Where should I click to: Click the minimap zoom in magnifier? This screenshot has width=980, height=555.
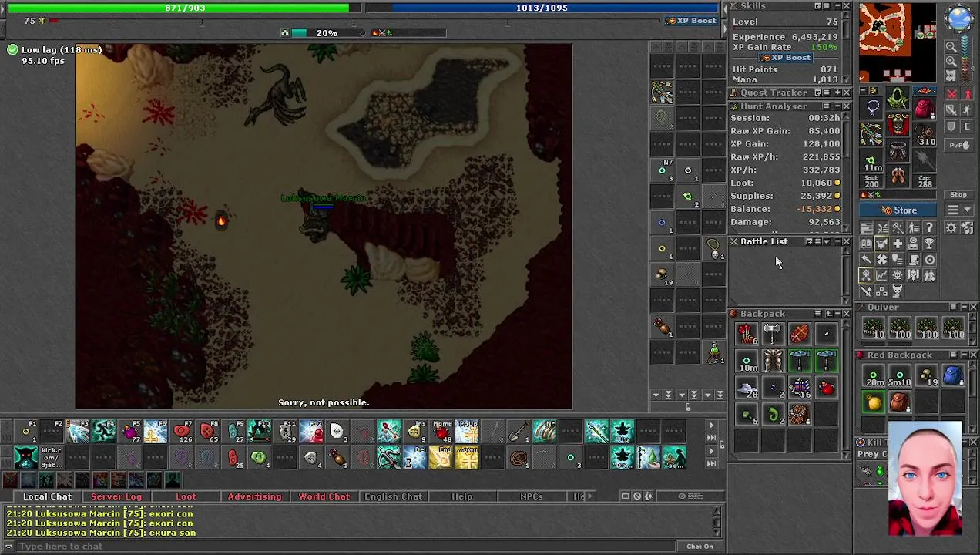(951, 61)
